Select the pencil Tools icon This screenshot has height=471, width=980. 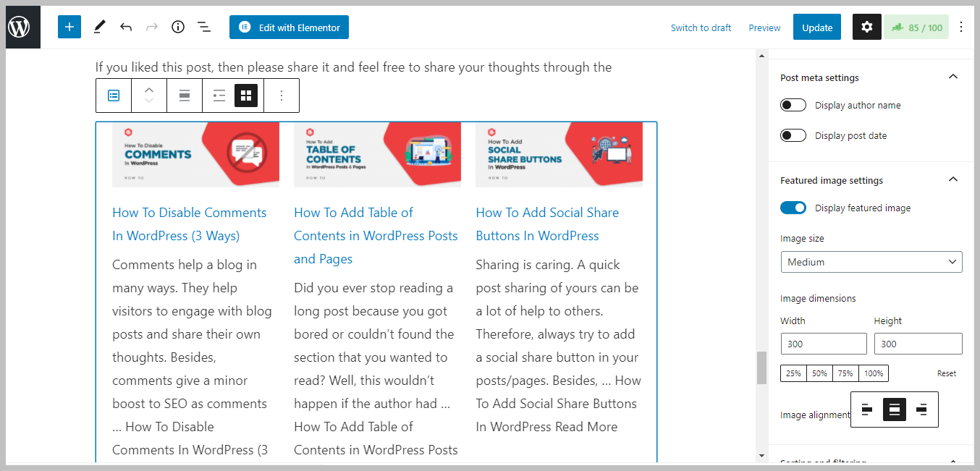tap(99, 27)
